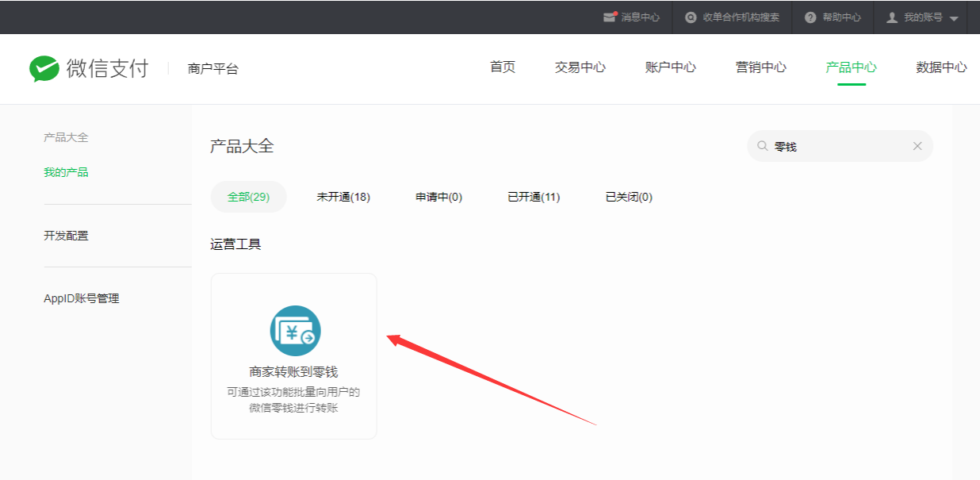Switch to 营销中心 navigation tab

coord(760,67)
